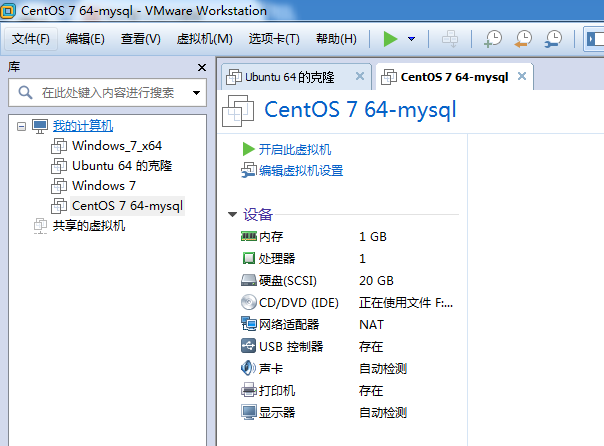This screenshot has height=446, width=604.
Task: Click the search magnifier icon
Action: [x=25, y=92]
